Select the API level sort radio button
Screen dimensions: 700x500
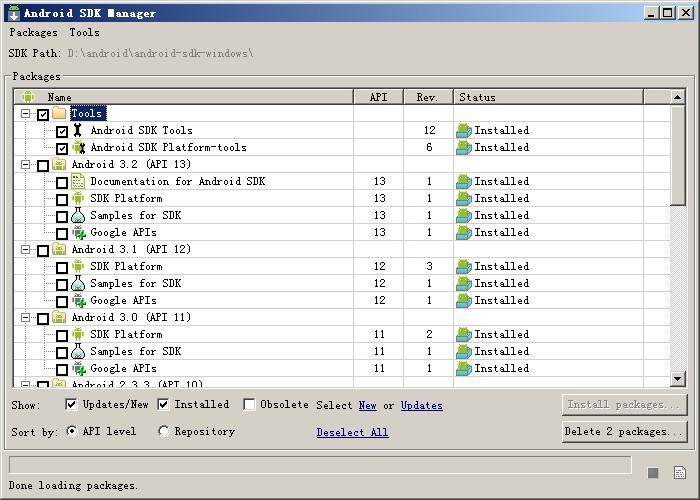(71, 431)
